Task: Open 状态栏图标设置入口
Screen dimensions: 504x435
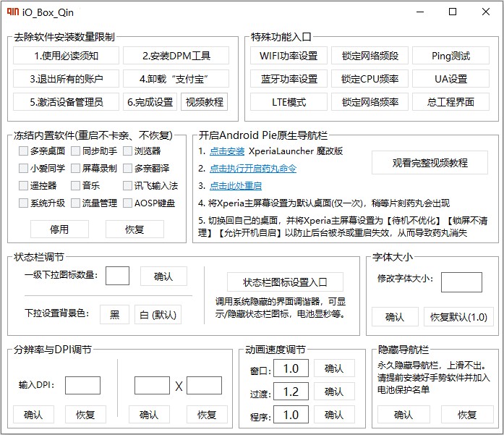Action: pyautogui.click(x=285, y=282)
